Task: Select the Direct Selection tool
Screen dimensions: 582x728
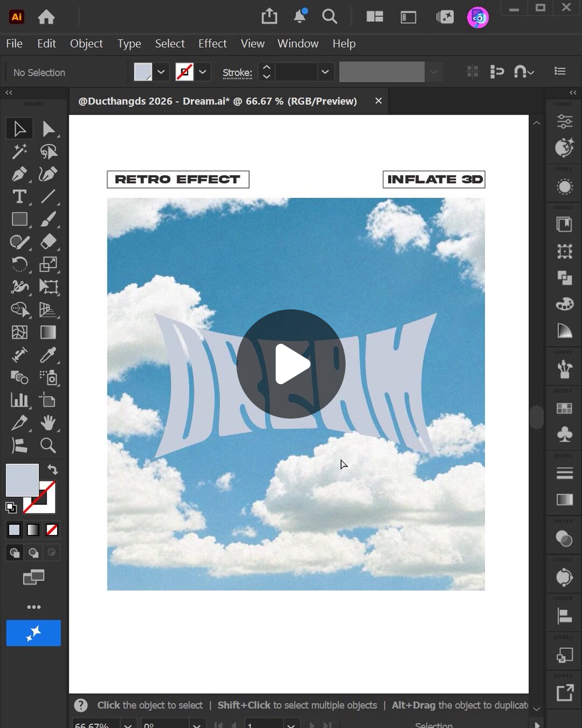Action: 48,129
